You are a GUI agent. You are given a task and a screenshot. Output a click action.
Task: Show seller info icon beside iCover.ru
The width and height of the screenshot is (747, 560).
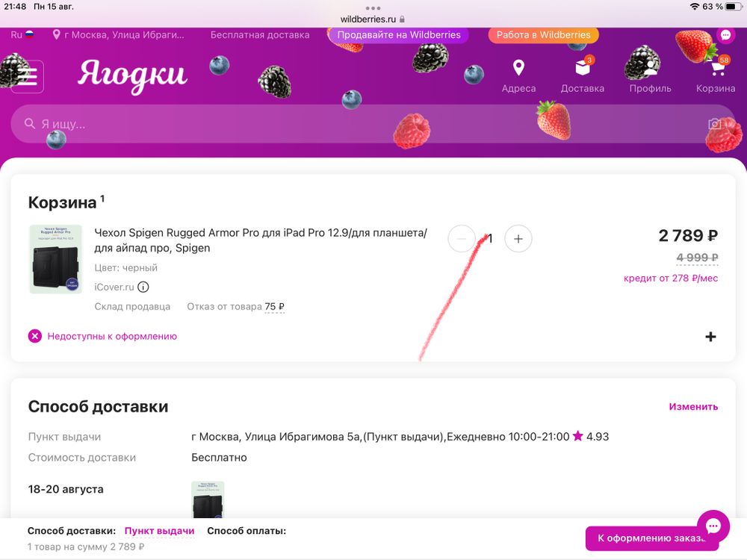143,287
